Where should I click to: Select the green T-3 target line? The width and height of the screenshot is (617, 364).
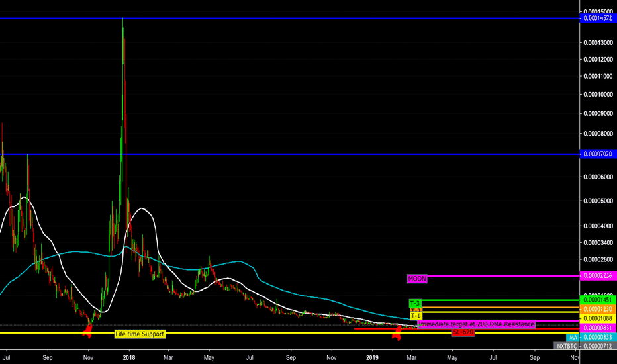(x=500, y=300)
